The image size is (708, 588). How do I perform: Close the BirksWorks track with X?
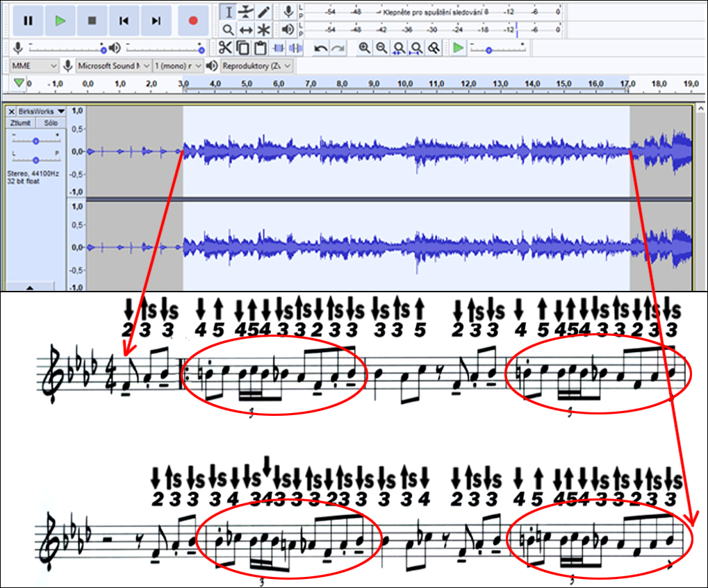pyautogui.click(x=12, y=111)
